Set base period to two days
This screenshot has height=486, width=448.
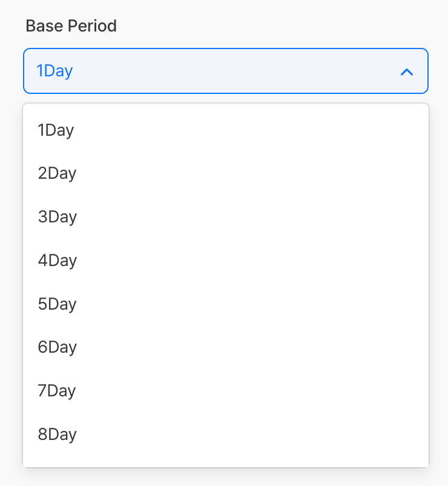57,173
